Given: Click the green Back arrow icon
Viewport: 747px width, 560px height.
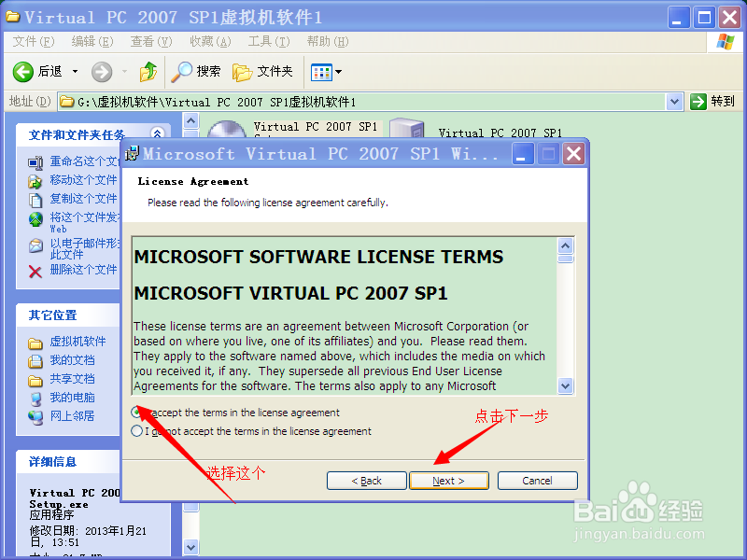Looking at the screenshot, I should (x=22, y=72).
